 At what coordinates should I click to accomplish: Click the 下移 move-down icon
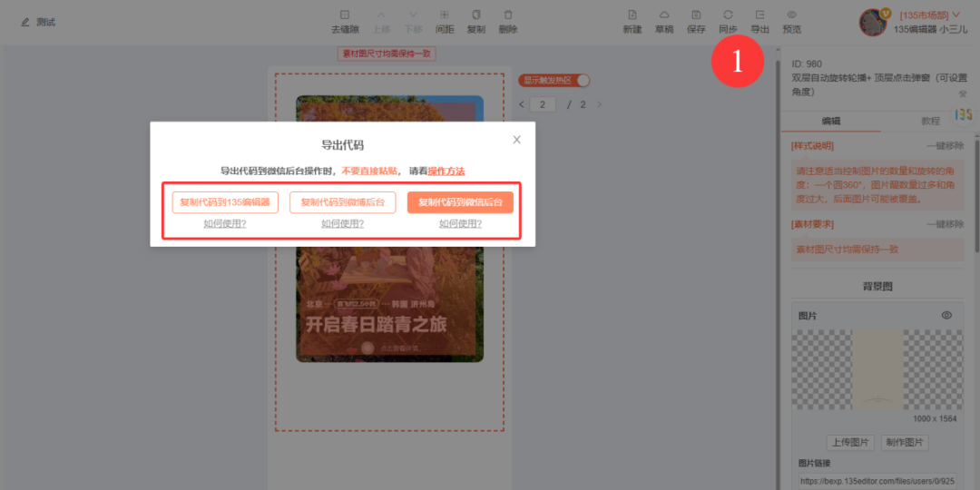[x=413, y=15]
